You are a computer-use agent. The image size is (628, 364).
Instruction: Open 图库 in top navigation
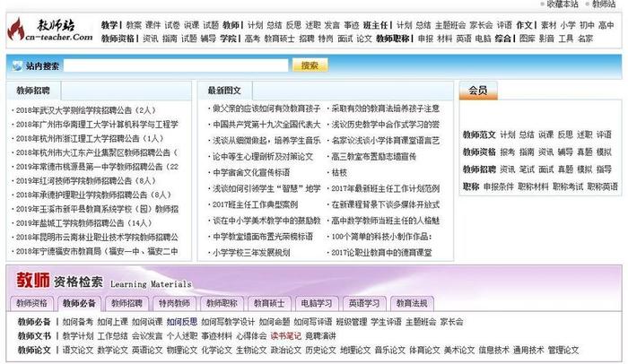(x=528, y=39)
